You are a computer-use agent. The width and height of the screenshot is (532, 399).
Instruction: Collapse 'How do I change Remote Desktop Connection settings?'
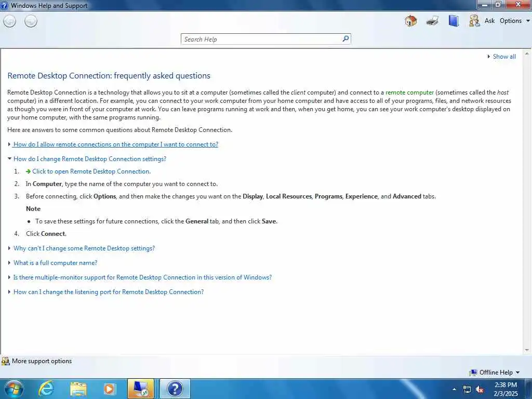click(x=89, y=159)
